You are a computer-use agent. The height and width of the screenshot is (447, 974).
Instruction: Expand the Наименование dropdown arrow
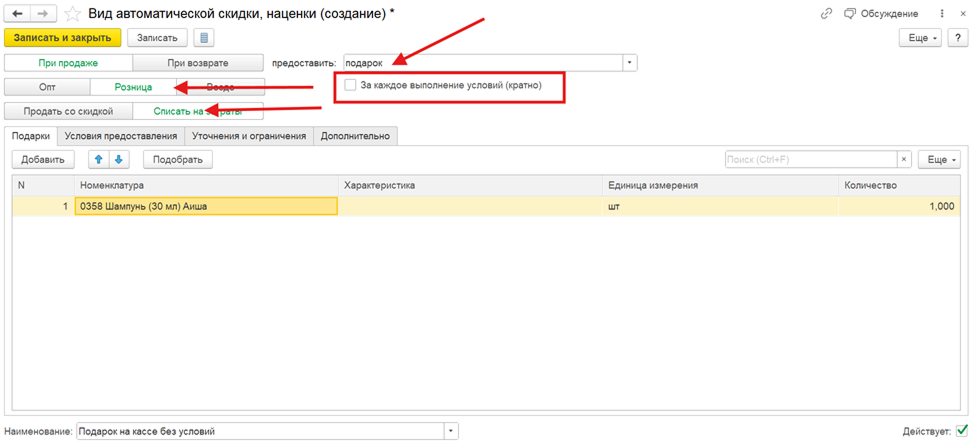click(452, 431)
